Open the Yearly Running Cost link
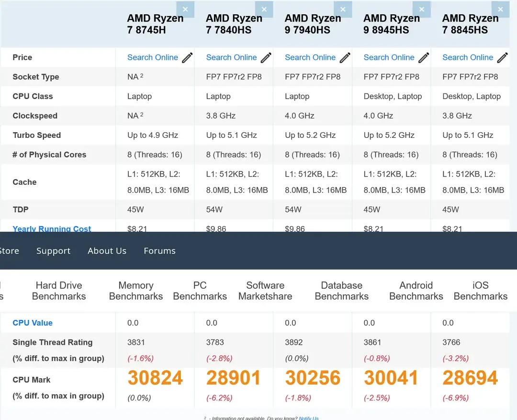Viewport: 517px width, 420px height. coord(52,228)
